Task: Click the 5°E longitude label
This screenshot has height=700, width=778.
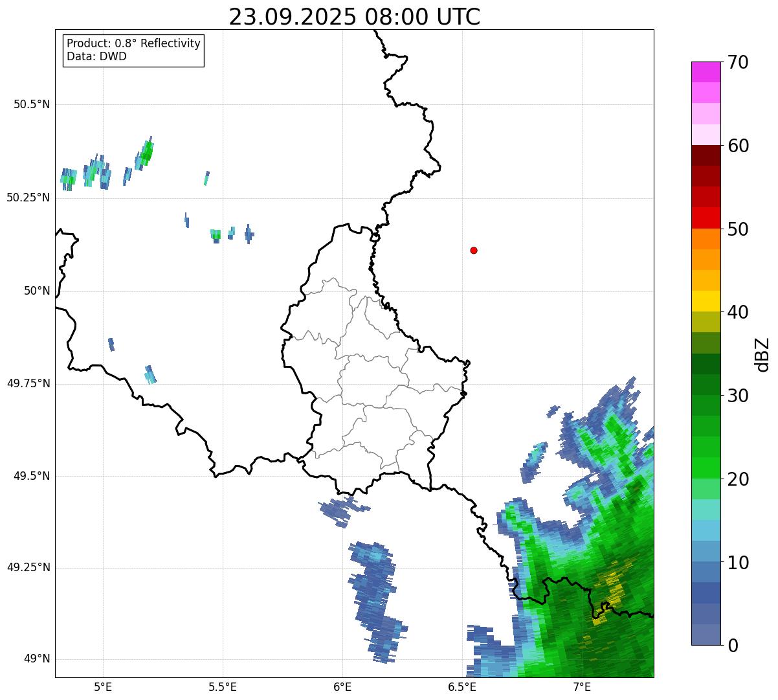Action: tap(103, 687)
